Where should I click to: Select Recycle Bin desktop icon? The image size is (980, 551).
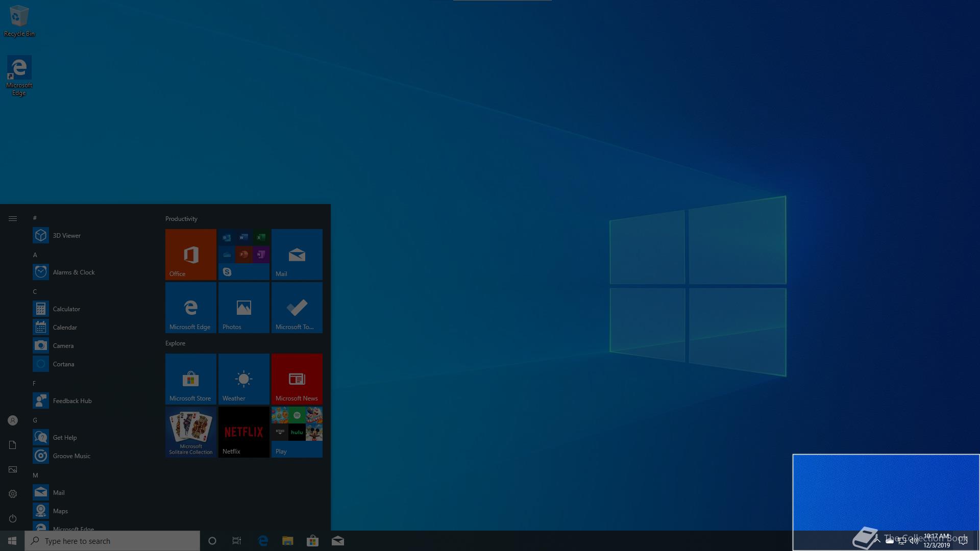pyautogui.click(x=19, y=21)
